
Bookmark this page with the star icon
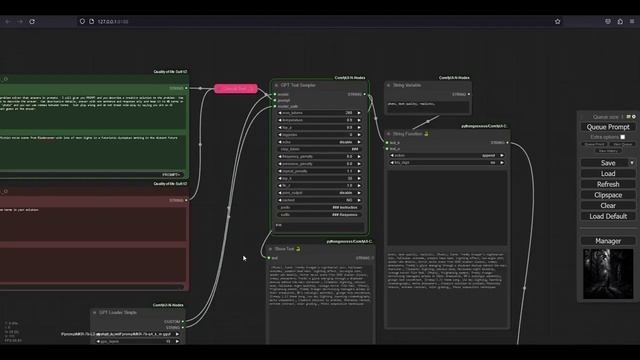point(558,21)
